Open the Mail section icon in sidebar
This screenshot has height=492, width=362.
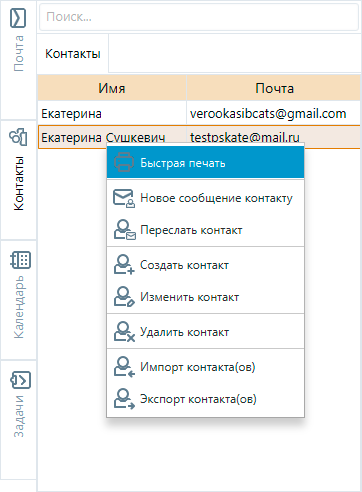click(x=18, y=18)
